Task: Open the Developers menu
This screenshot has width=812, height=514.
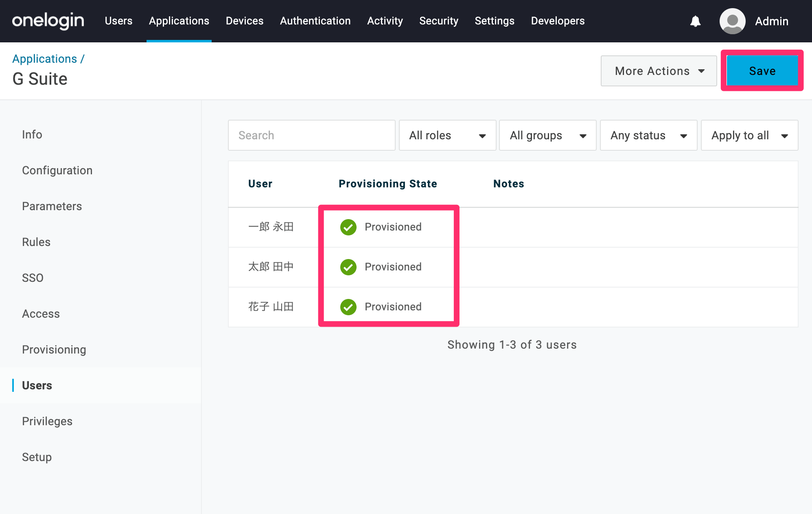Action: [558, 21]
